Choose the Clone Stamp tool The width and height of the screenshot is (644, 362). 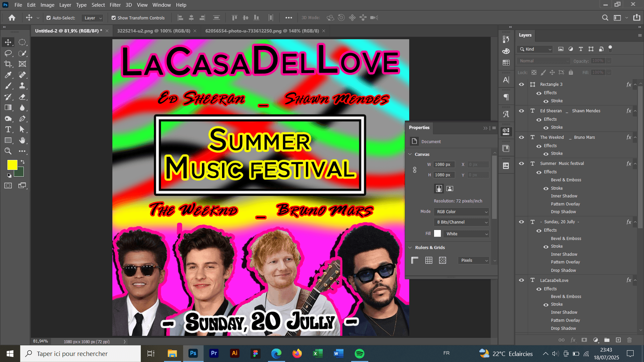(22, 86)
